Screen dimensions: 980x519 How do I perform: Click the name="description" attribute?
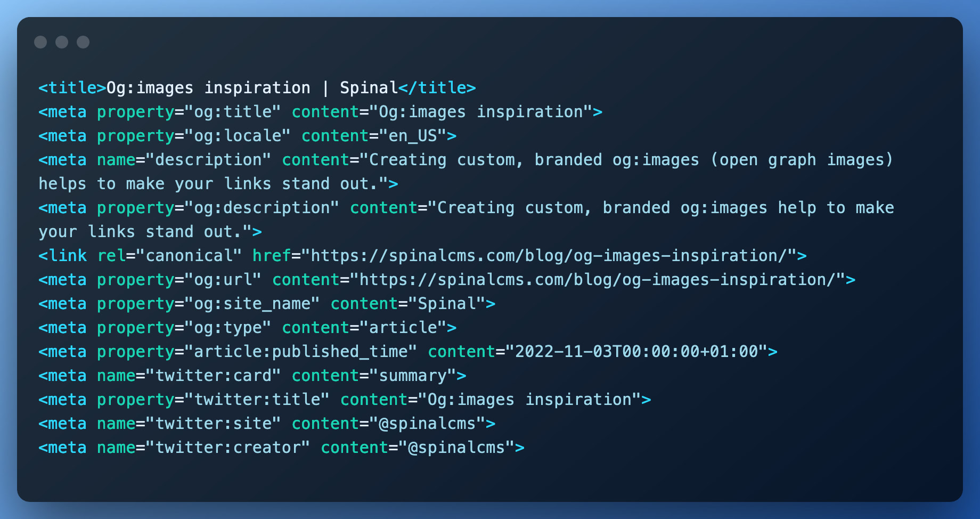pyautogui.click(x=184, y=159)
